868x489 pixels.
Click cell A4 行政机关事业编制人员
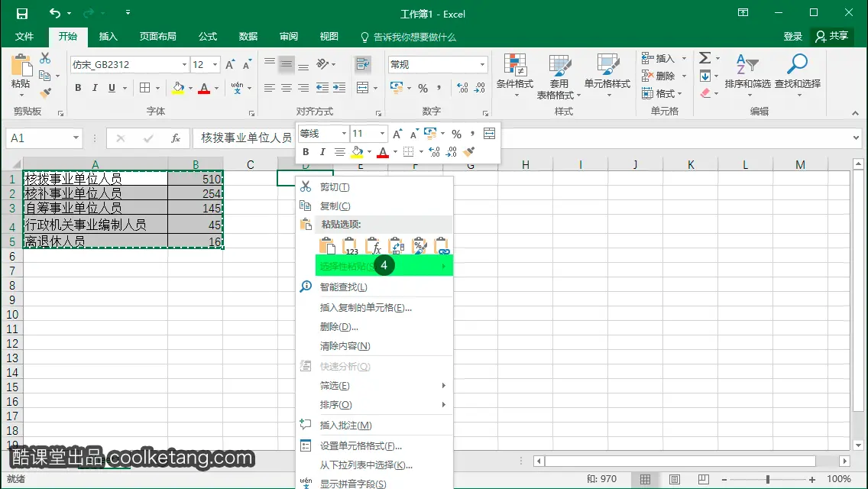[96, 225]
